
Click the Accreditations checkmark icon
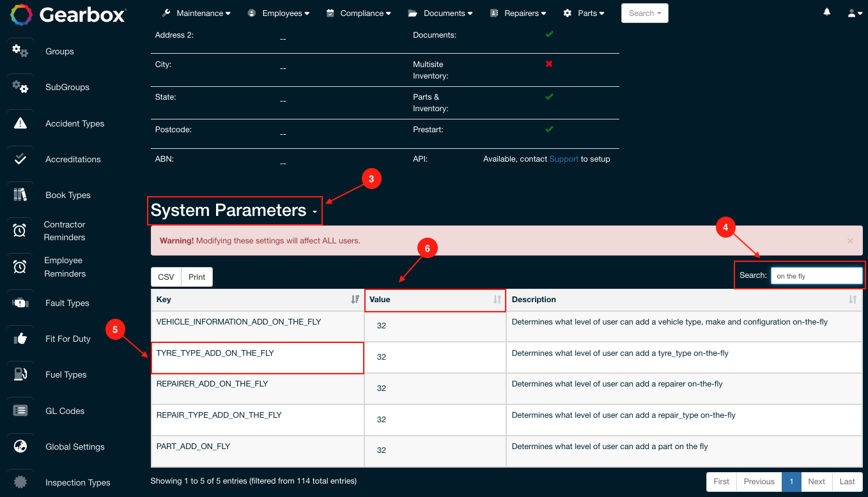click(20, 159)
